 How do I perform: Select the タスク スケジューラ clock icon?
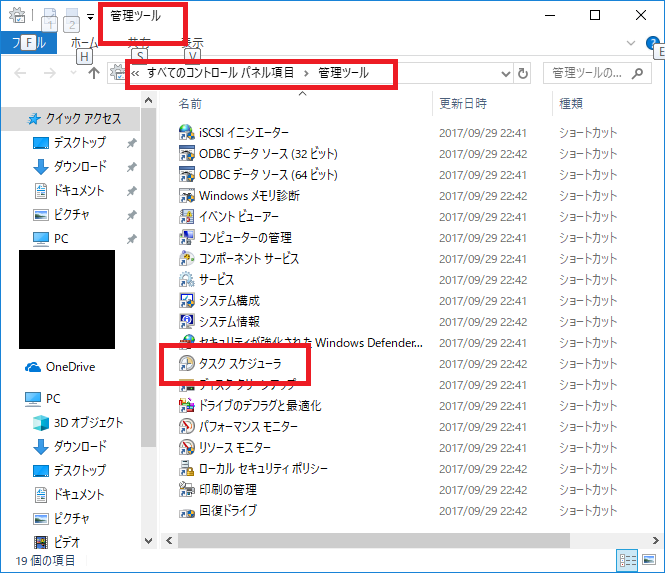[x=187, y=363]
